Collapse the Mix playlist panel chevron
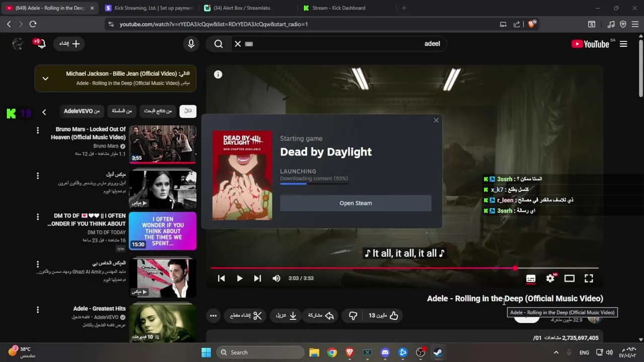The height and width of the screenshot is (362, 644). (x=45, y=78)
